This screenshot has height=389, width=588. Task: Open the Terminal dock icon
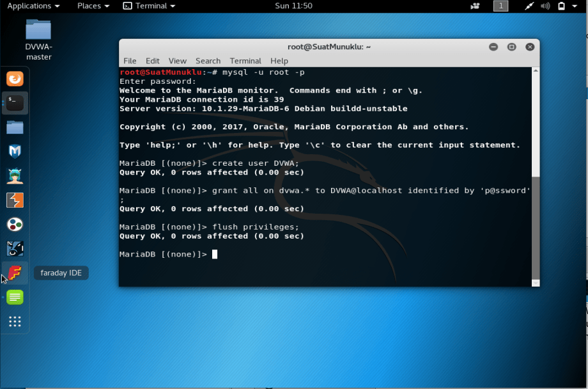(x=15, y=103)
